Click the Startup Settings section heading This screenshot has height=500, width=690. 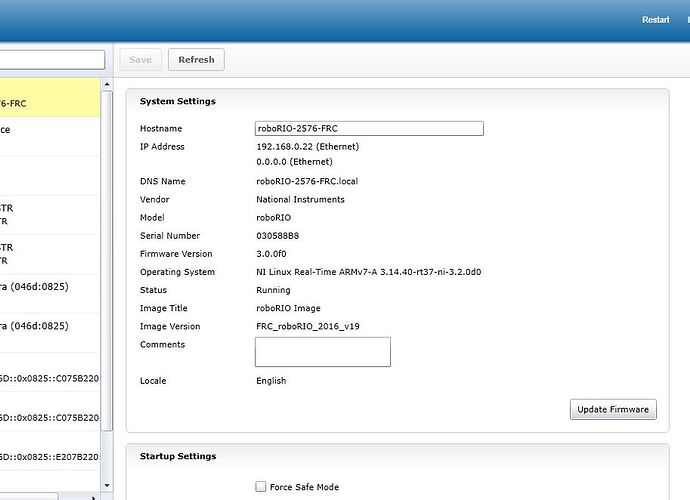tap(178, 456)
